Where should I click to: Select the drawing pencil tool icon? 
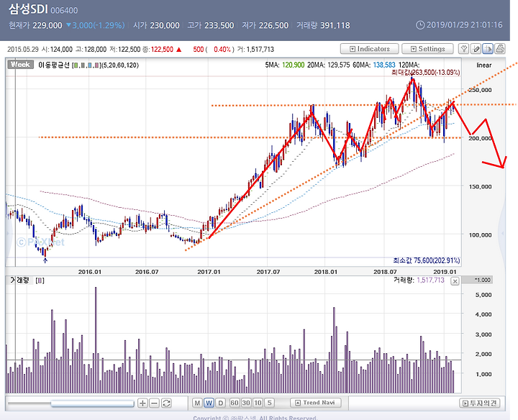(476, 49)
